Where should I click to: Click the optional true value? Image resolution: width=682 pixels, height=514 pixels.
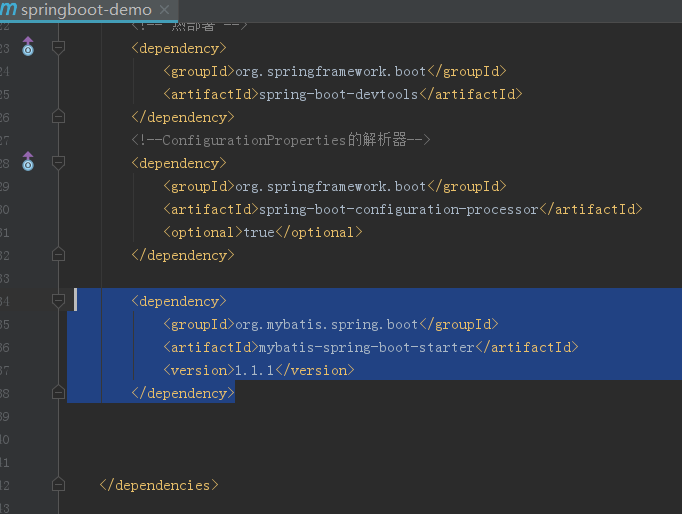click(x=258, y=232)
